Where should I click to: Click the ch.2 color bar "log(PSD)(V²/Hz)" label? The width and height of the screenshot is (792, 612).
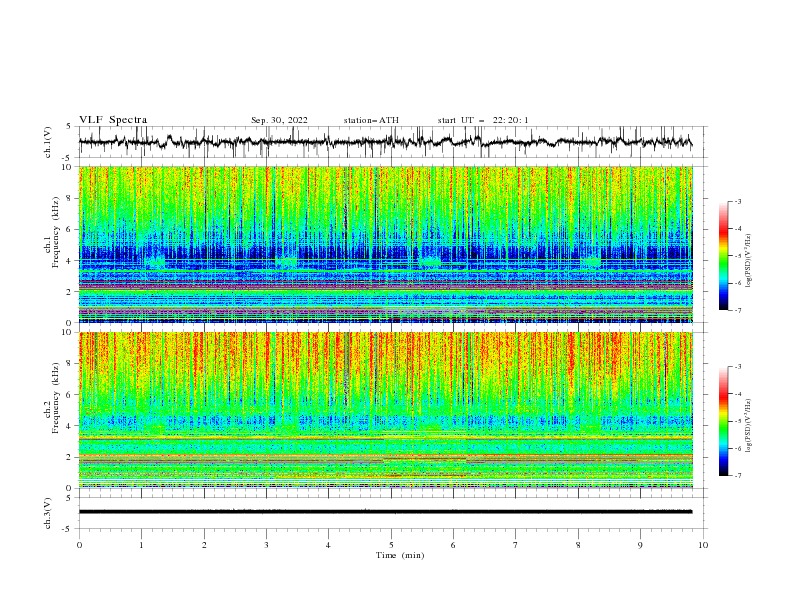point(749,425)
